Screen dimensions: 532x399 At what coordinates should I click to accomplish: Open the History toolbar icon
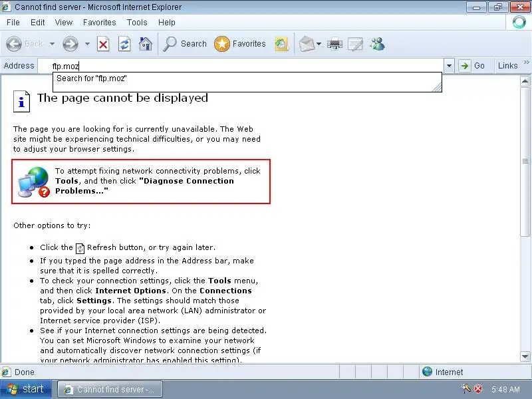[x=281, y=44]
